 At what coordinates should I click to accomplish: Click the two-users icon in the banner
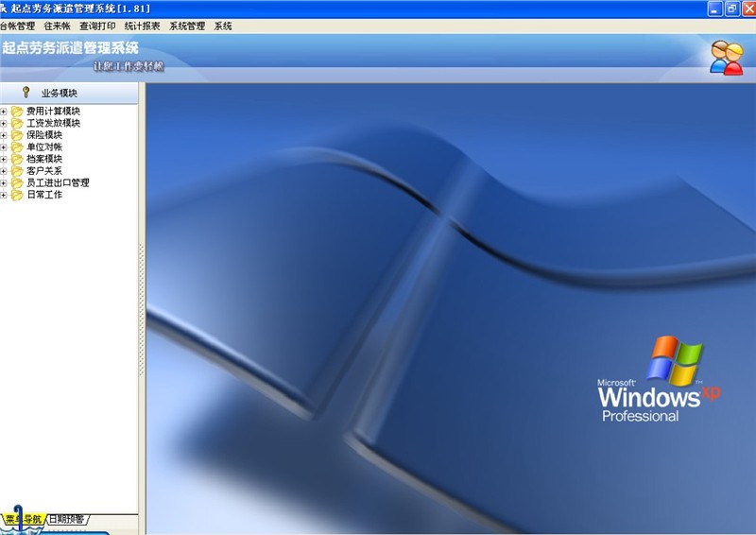click(726, 59)
